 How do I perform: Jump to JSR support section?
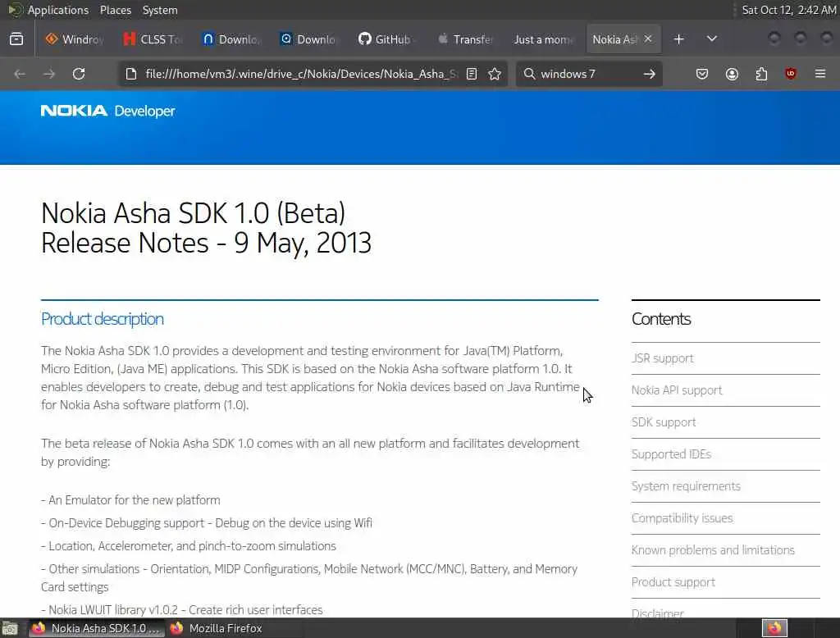pos(662,358)
